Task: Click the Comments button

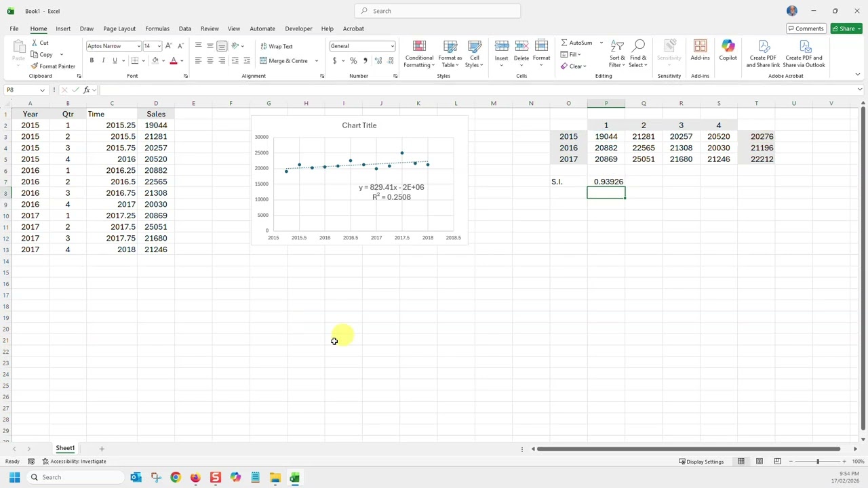Action: pos(806,28)
